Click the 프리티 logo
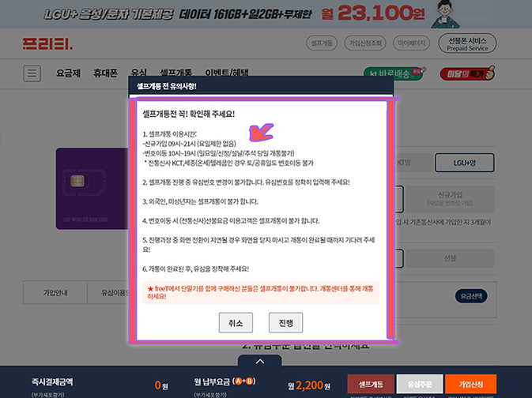Image resolution: width=532 pixels, height=398 pixels. (47, 44)
